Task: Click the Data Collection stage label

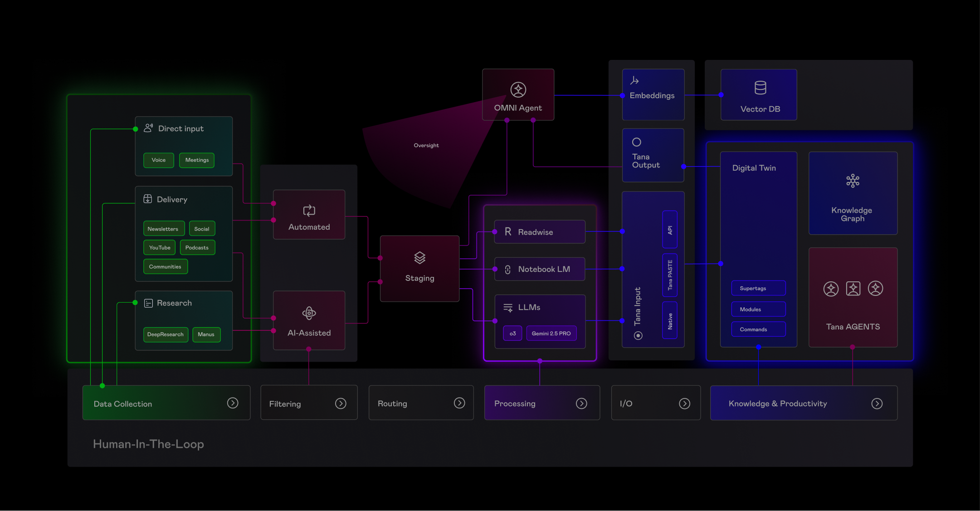Action: point(123,404)
